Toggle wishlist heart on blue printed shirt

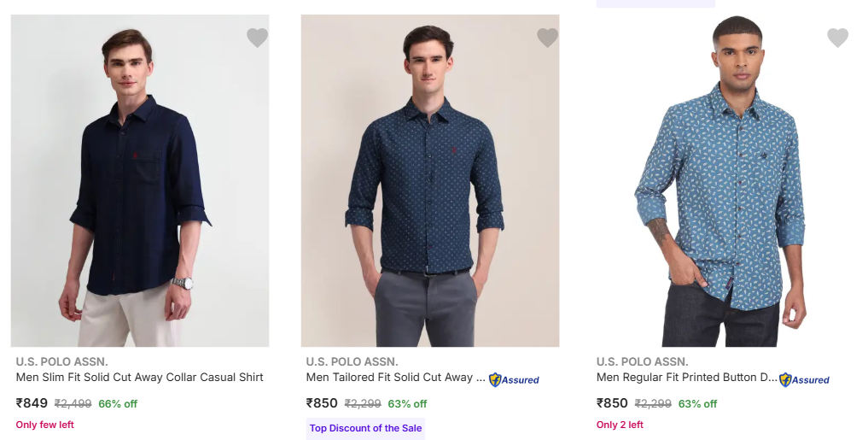pos(837,38)
